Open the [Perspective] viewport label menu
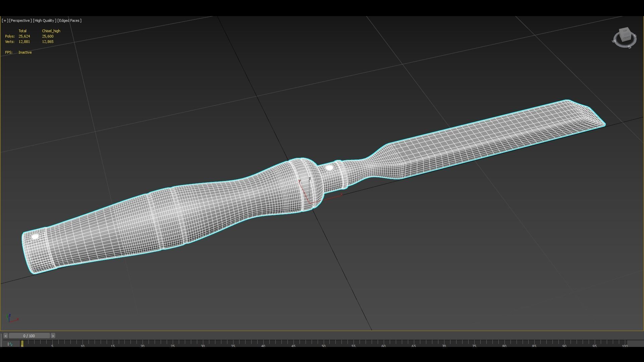 tap(20, 20)
